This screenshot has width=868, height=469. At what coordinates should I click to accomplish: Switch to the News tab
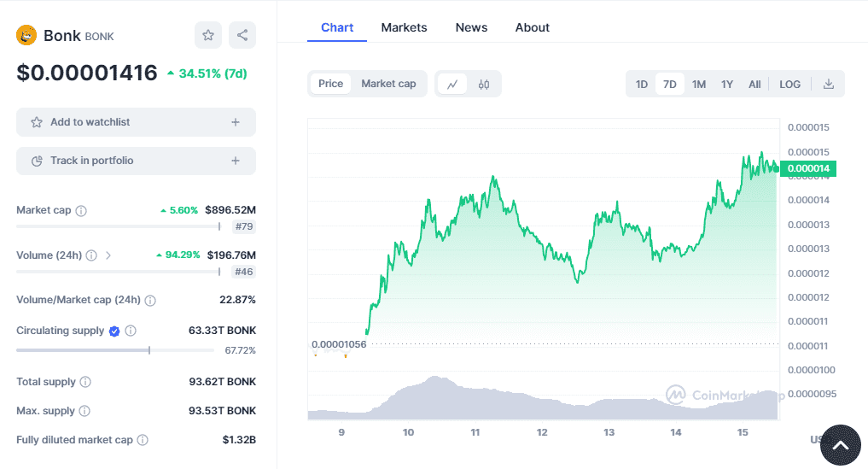pos(471,27)
